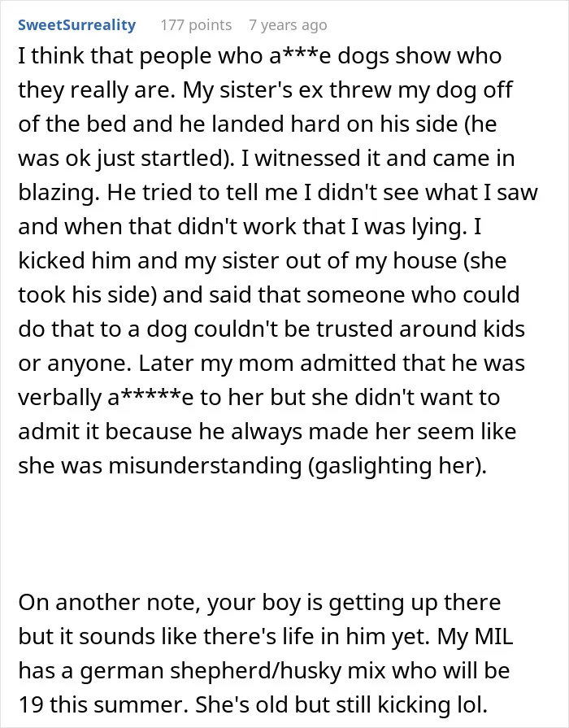Click the phrase verbally a*****e
Viewport: 569px width, 728px height.
106,398
